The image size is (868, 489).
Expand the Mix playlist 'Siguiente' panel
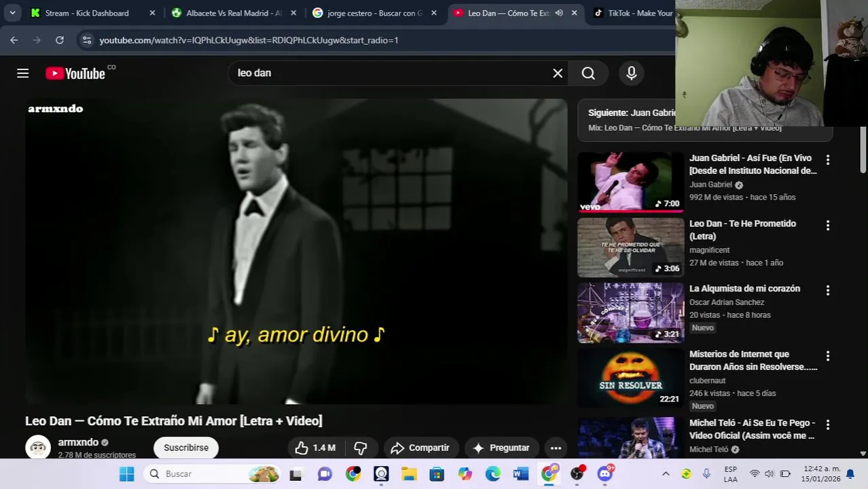(x=705, y=120)
